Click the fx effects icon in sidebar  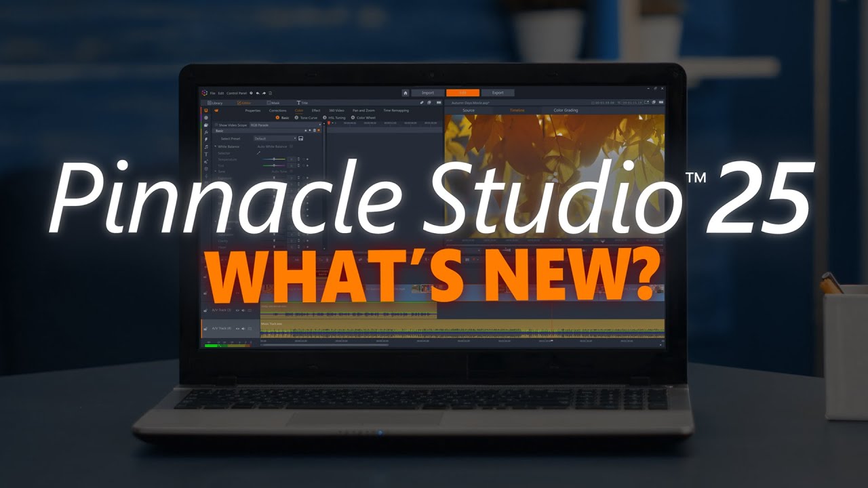click(206, 132)
